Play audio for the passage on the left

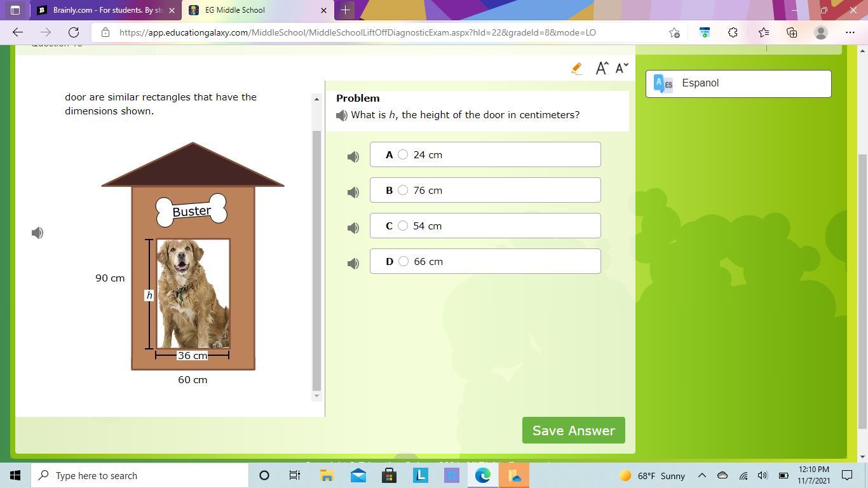(37, 233)
